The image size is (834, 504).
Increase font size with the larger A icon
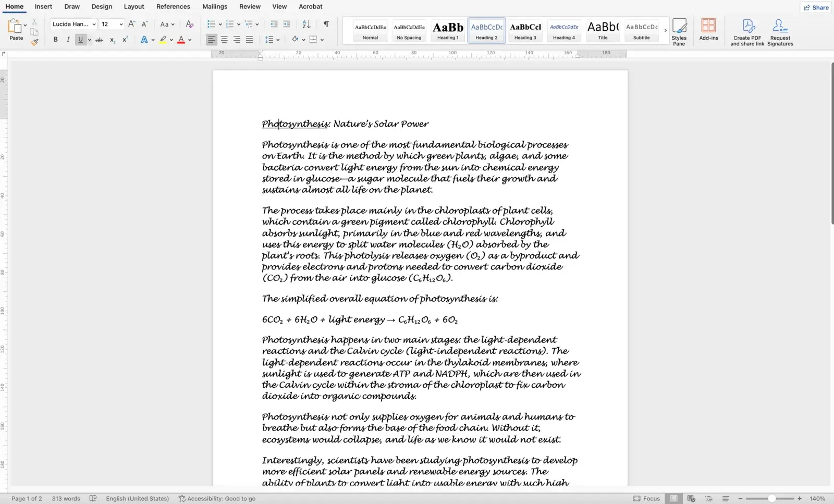point(132,24)
